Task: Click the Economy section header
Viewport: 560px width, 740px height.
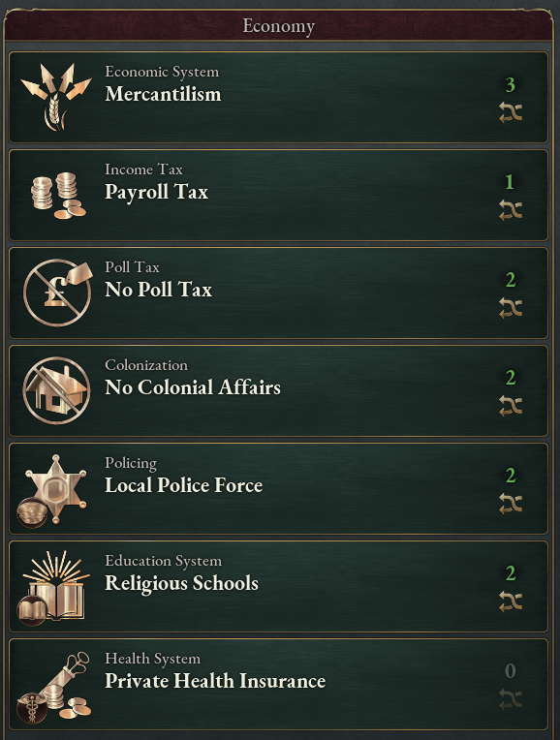Action: point(279,26)
